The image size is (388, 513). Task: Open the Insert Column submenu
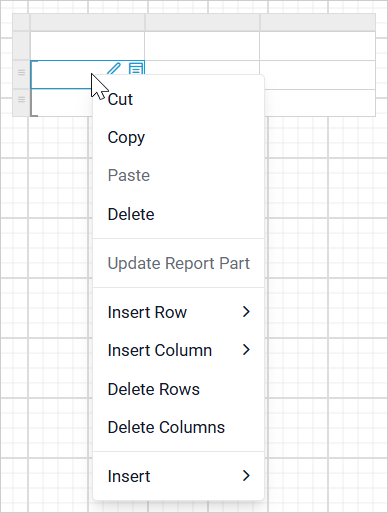pyautogui.click(x=179, y=350)
